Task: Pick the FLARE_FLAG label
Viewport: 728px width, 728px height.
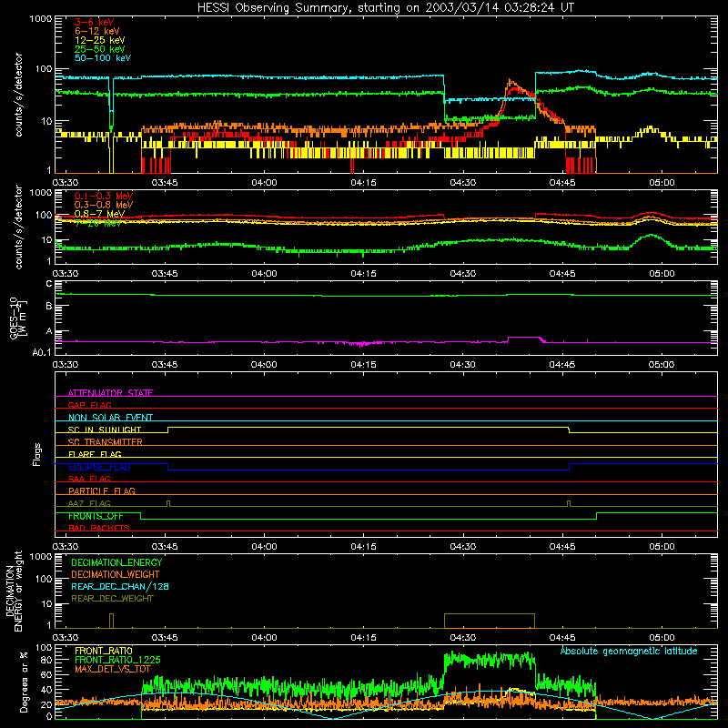Action: (95, 454)
